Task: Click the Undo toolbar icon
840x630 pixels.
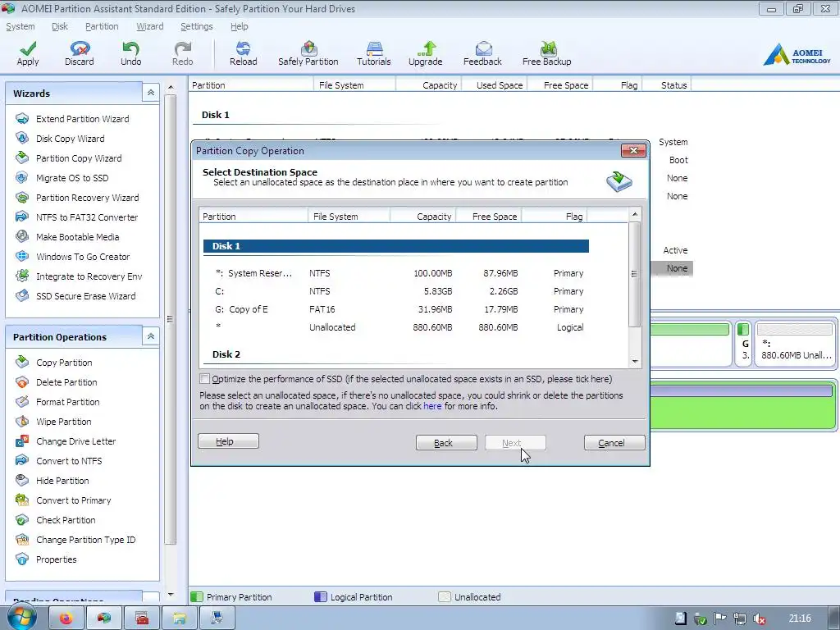Action: 130,53
